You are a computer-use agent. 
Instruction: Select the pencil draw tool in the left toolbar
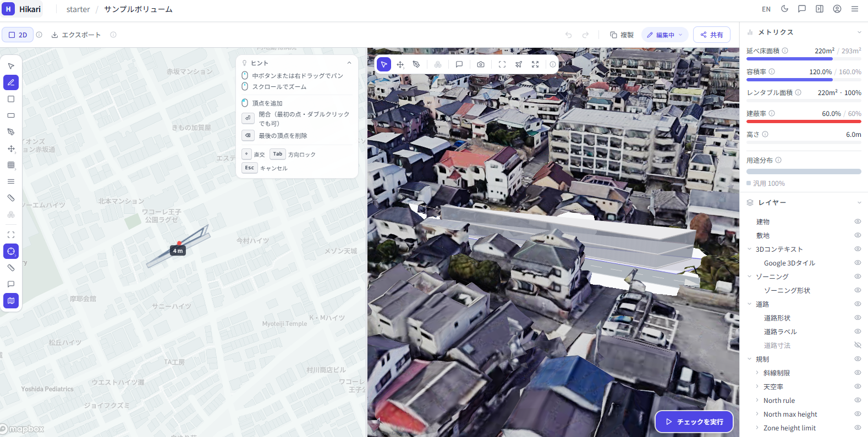[x=11, y=82]
